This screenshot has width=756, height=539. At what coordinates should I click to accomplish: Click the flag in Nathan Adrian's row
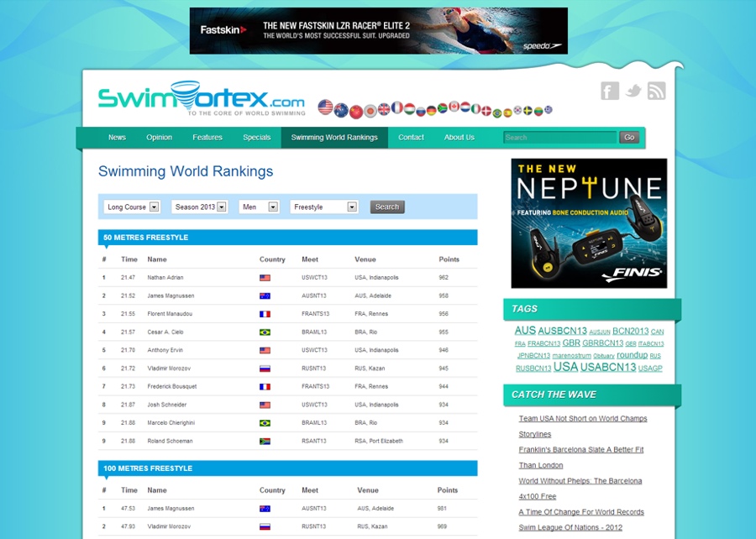point(265,278)
